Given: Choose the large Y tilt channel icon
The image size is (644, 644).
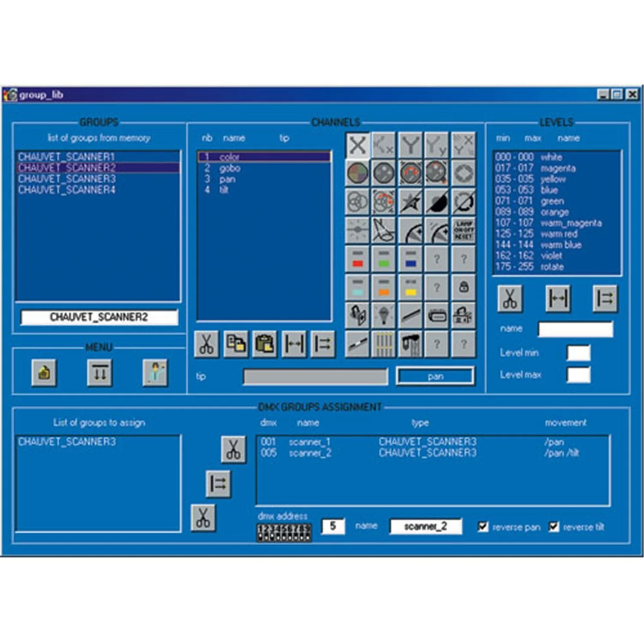Looking at the screenshot, I should 410,145.
